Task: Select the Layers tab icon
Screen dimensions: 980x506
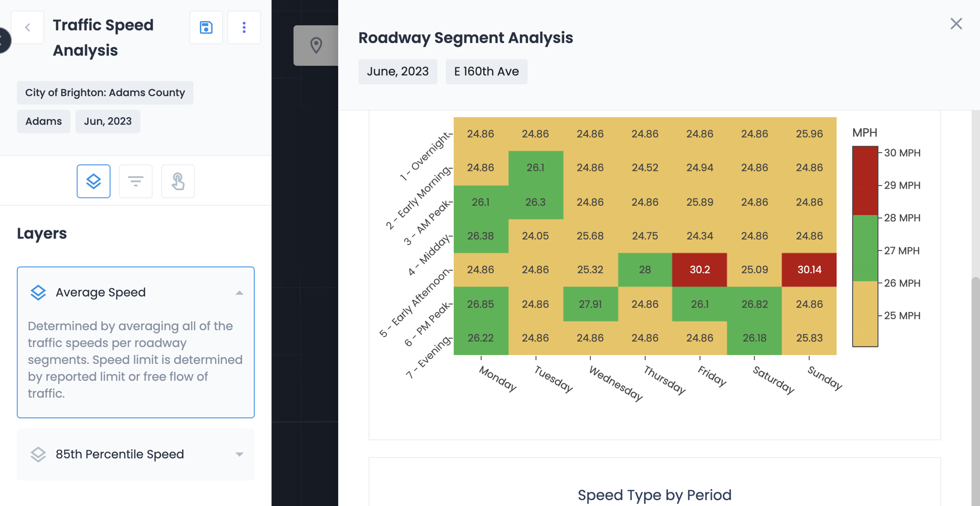Action: [x=94, y=181]
